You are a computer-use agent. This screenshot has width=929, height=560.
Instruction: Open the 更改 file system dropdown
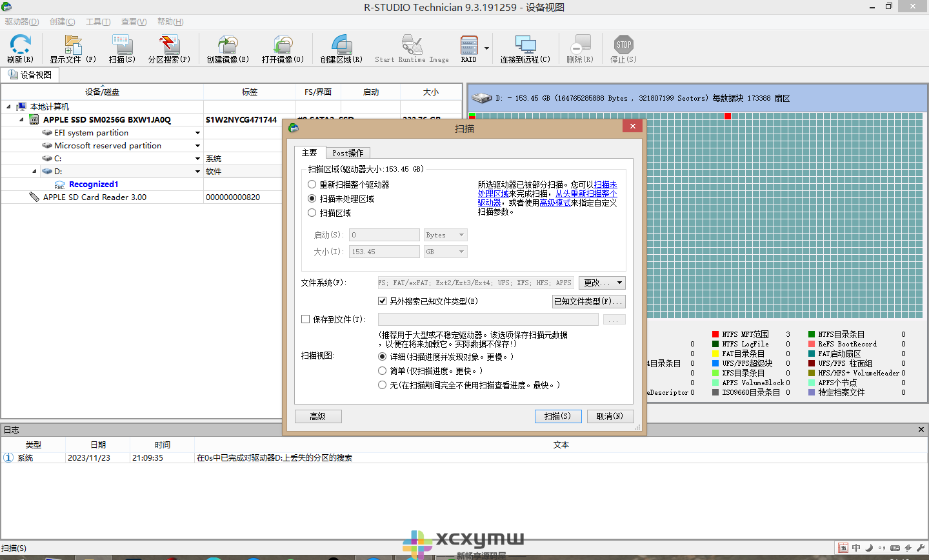(602, 283)
